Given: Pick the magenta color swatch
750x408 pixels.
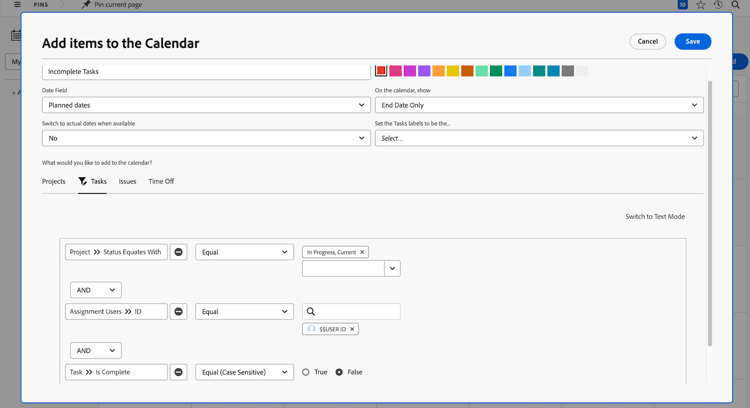Looking at the screenshot, I should pos(409,71).
